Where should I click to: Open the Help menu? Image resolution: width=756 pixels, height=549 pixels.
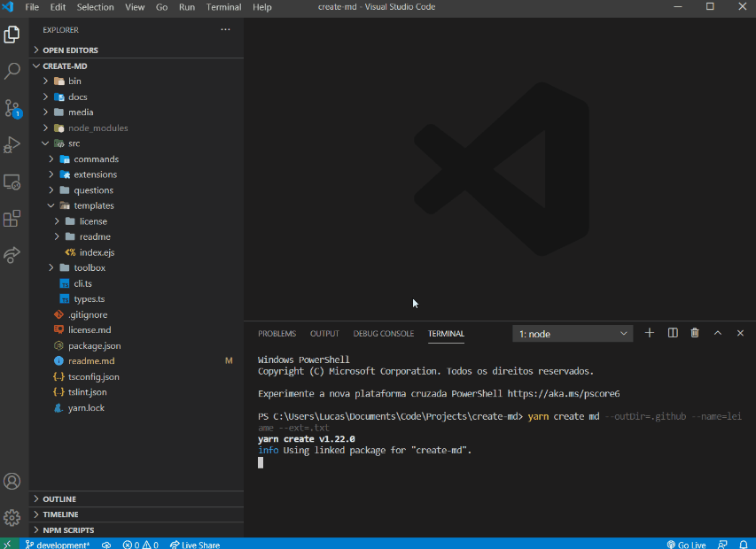click(x=262, y=7)
